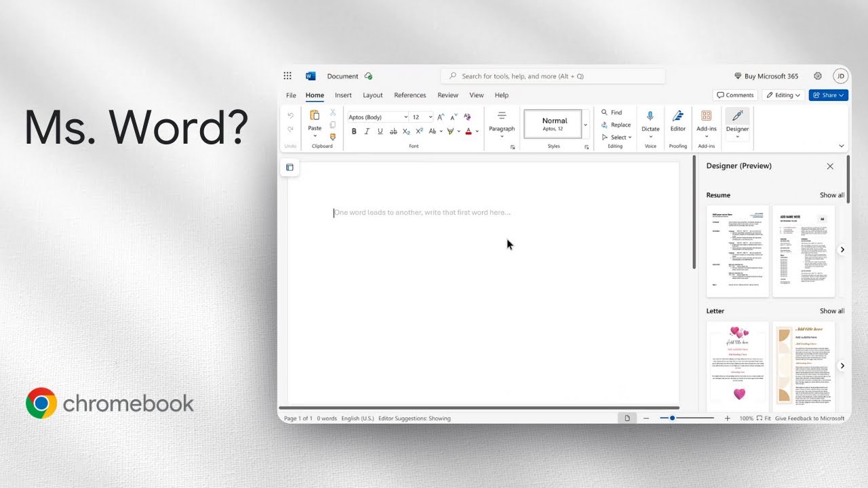The width and height of the screenshot is (868, 488).
Task: Collapse the ribbon with the chevron
Action: coord(842,146)
